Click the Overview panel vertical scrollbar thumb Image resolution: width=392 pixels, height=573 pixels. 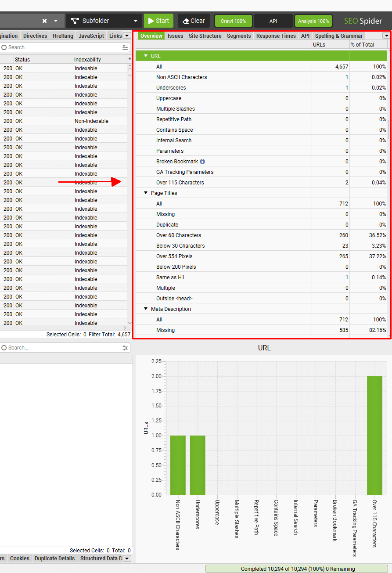point(390,129)
